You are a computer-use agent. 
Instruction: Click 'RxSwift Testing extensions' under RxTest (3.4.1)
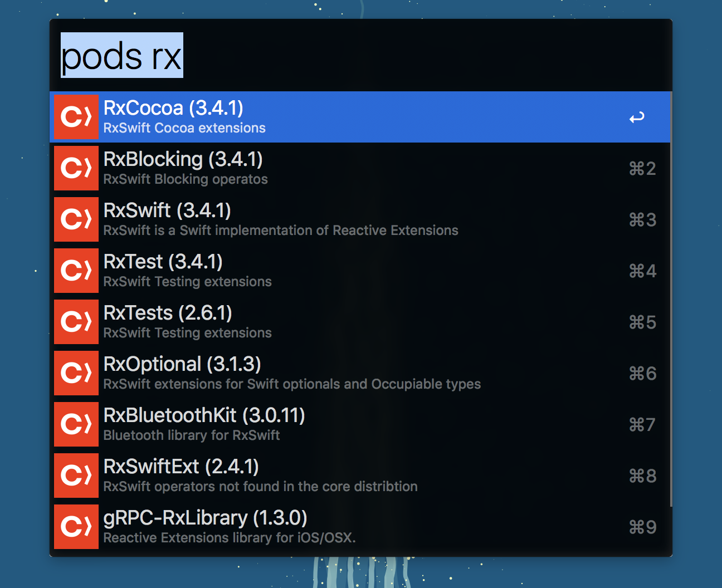(187, 282)
